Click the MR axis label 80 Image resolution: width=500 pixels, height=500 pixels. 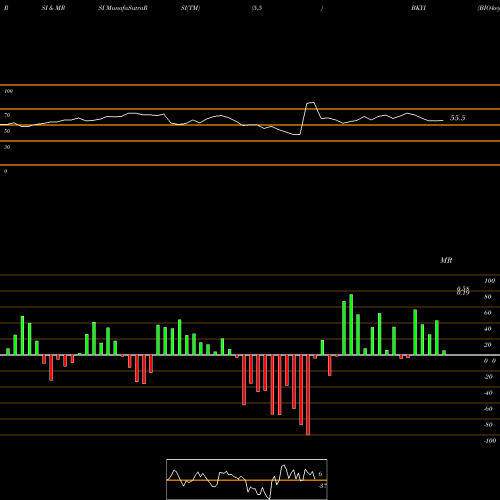488,297
